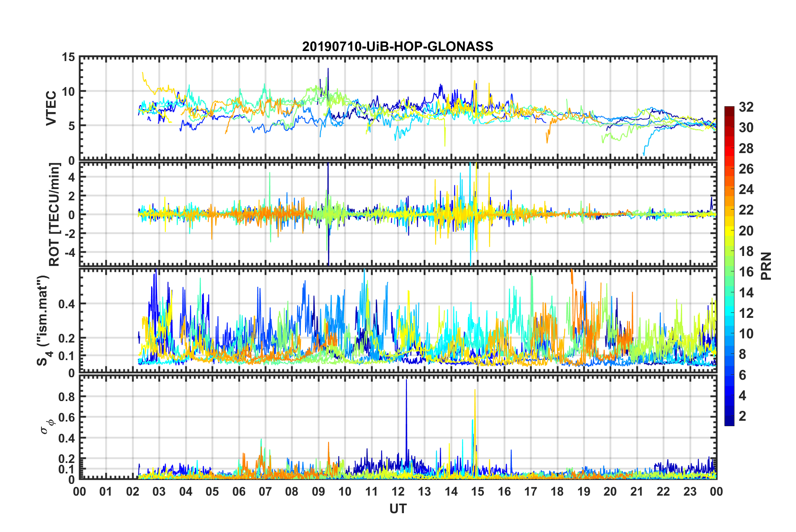796x532 pixels.
Task: Click the 16 label on the PRN colorbar
Action: point(746,272)
